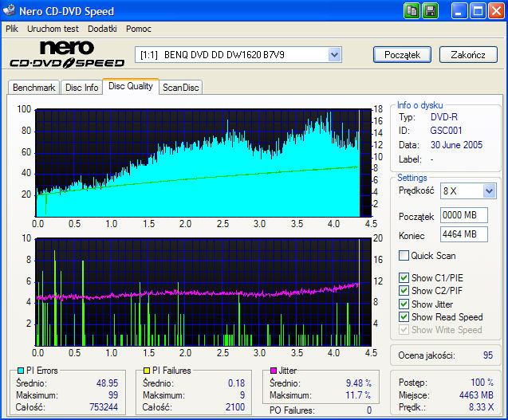Click the Zakończ button
508x420 pixels.
pos(468,55)
